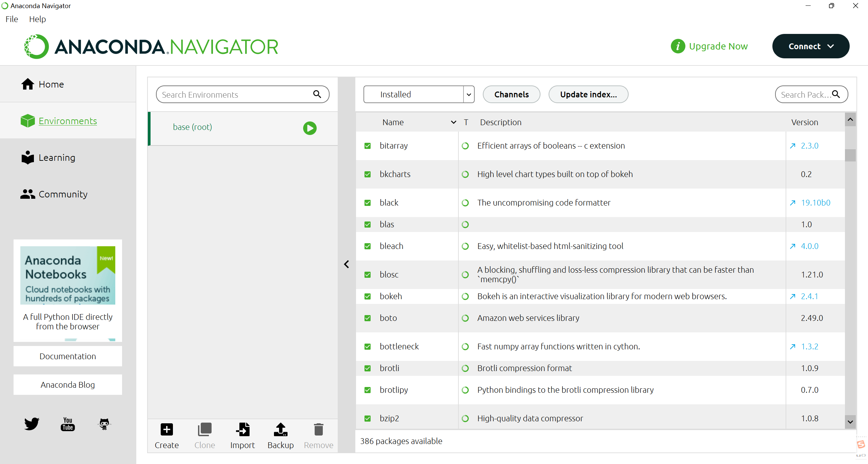Open the YouTube icon link

[68, 424]
